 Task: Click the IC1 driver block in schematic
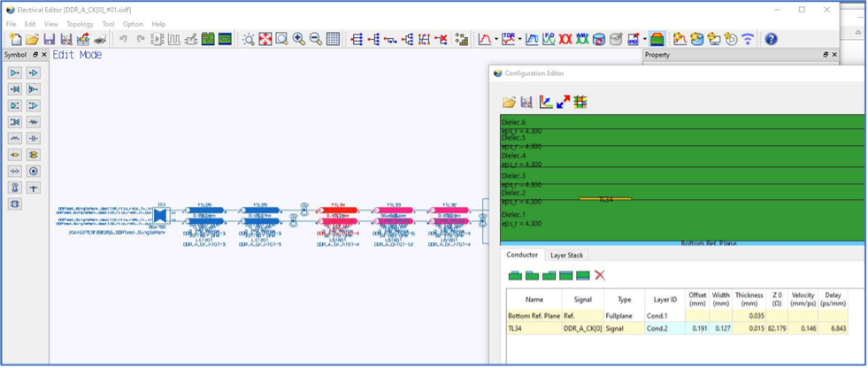159,215
